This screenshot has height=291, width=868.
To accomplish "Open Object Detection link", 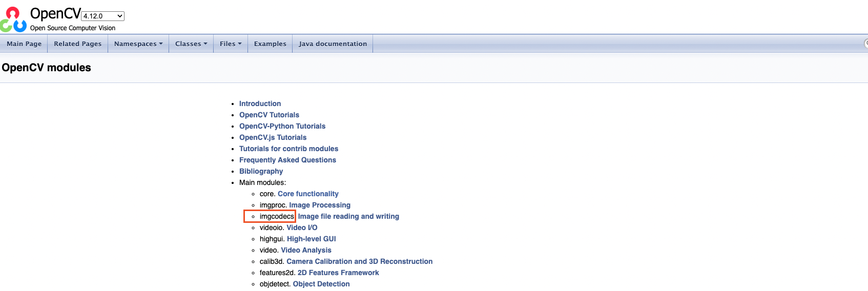I will [x=321, y=284].
